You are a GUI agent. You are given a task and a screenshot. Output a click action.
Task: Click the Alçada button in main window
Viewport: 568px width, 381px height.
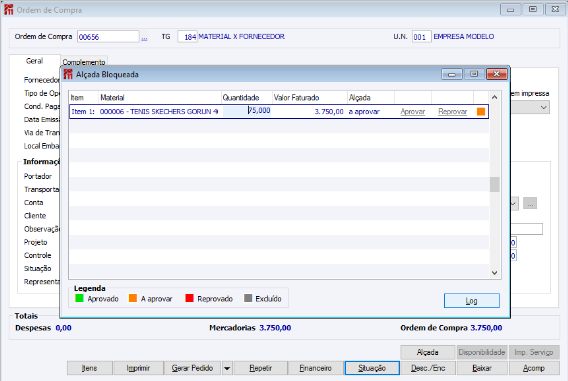427,352
